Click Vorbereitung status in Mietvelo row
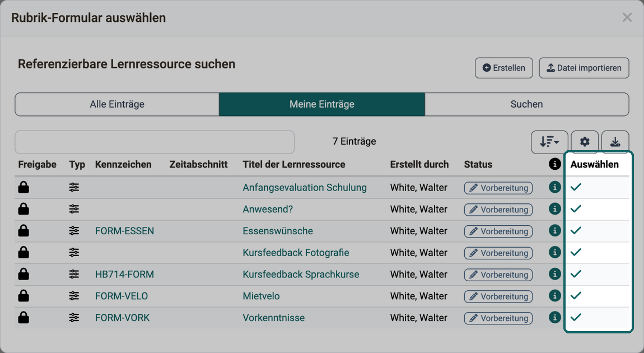Screen dimensions: 644x353 click(x=498, y=296)
